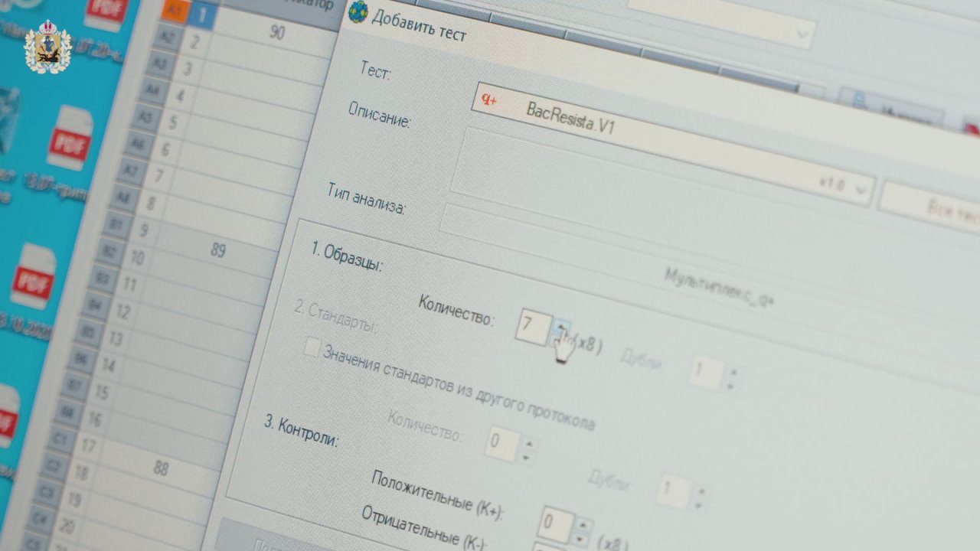Click the value 89 in background table

218,250
